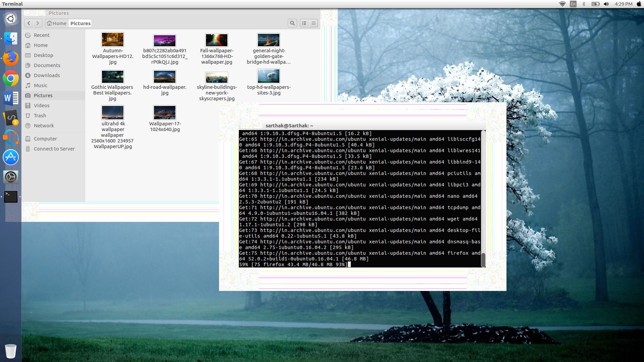644x362 pixels.
Task: Open the App Store icon in dock
Action: (11, 157)
